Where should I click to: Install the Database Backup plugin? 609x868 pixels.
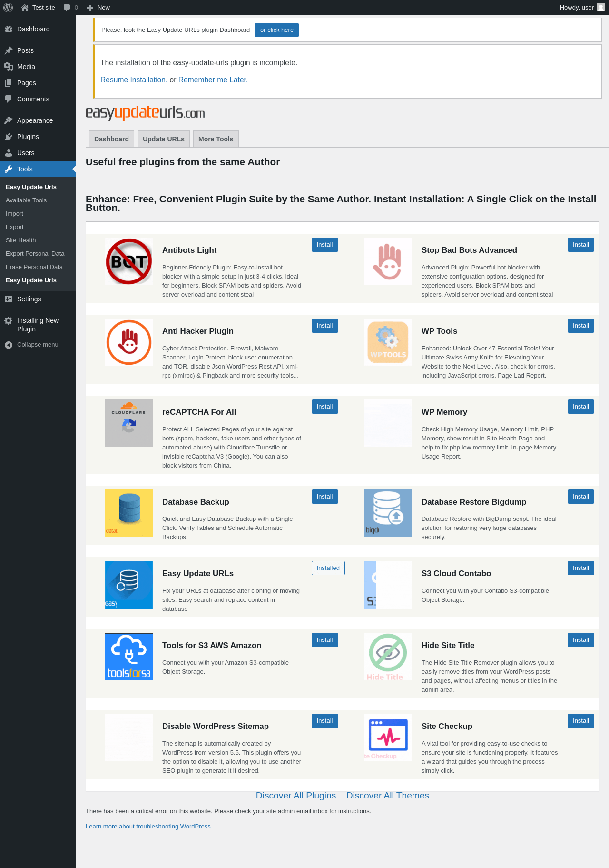pyautogui.click(x=325, y=497)
